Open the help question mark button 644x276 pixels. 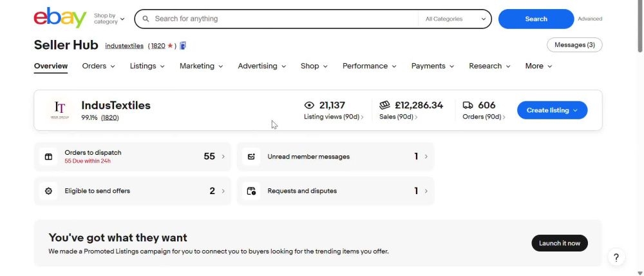(616, 258)
